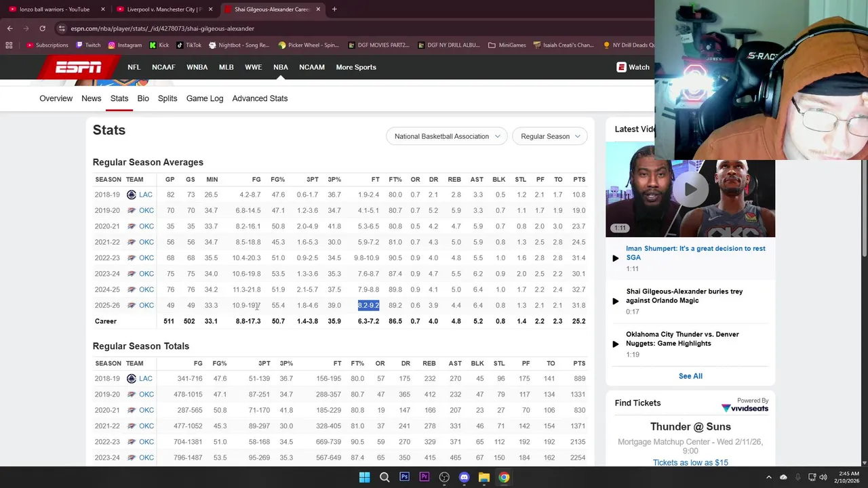868x488 pixels.
Task: Expand the National Basketball Association league dropdown
Action: [447, 136]
